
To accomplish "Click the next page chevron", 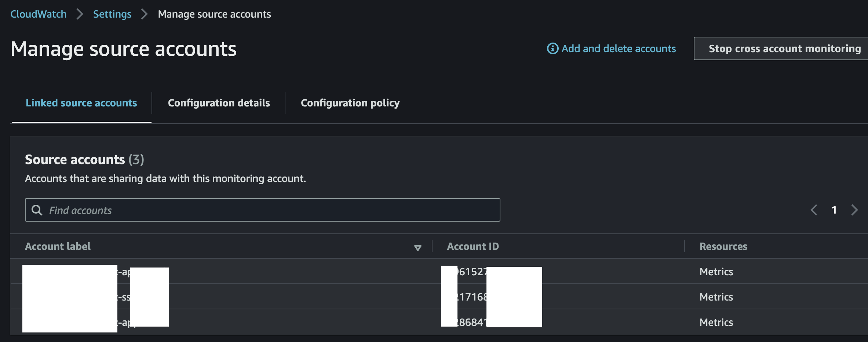I will [x=855, y=210].
